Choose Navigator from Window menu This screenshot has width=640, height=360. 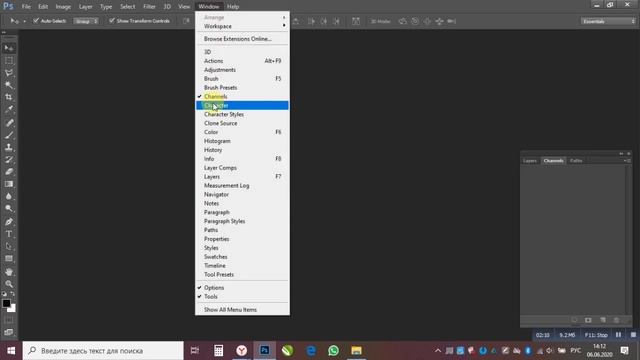click(x=242, y=194)
